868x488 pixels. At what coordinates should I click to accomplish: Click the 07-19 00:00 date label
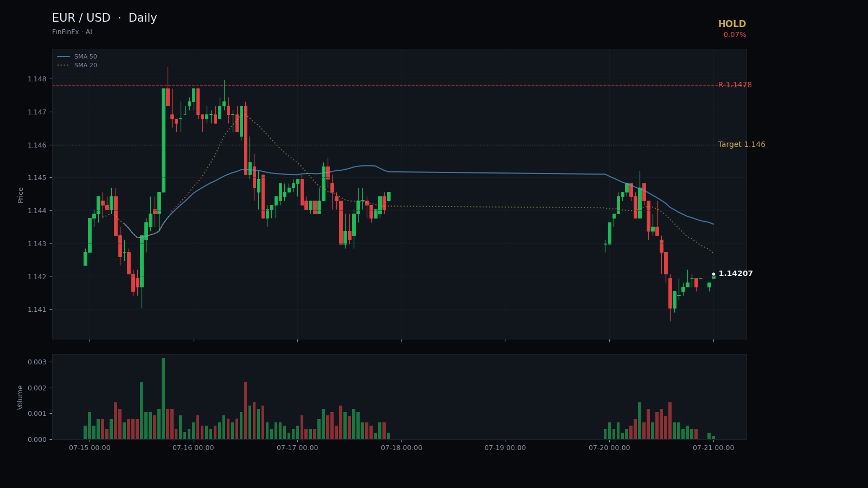pyautogui.click(x=505, y=448)
